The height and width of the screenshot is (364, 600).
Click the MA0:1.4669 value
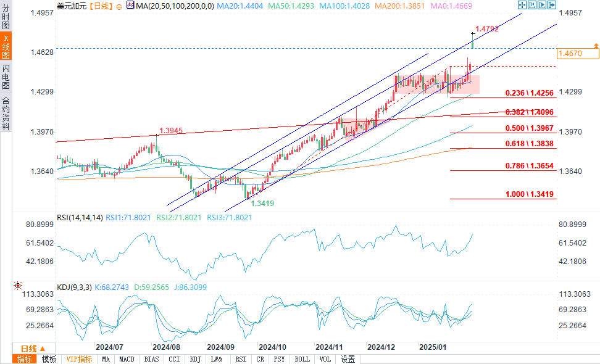point(451,6)
